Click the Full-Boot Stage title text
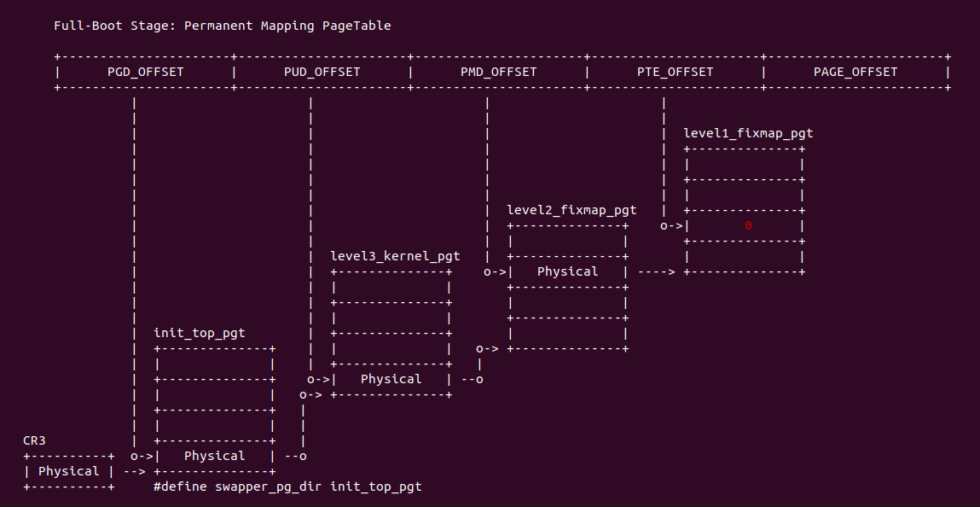The height and width of the screenshot is (507, 980). (x=222, y=26)
